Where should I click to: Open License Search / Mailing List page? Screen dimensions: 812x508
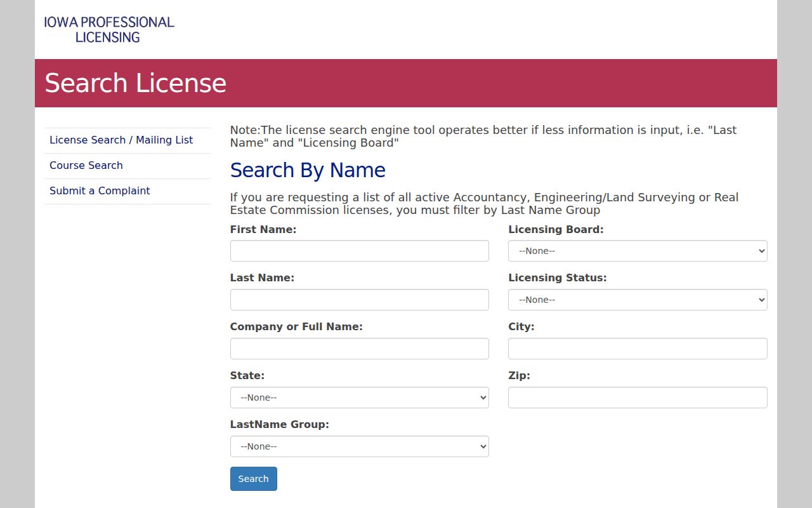tap(121, 140)
